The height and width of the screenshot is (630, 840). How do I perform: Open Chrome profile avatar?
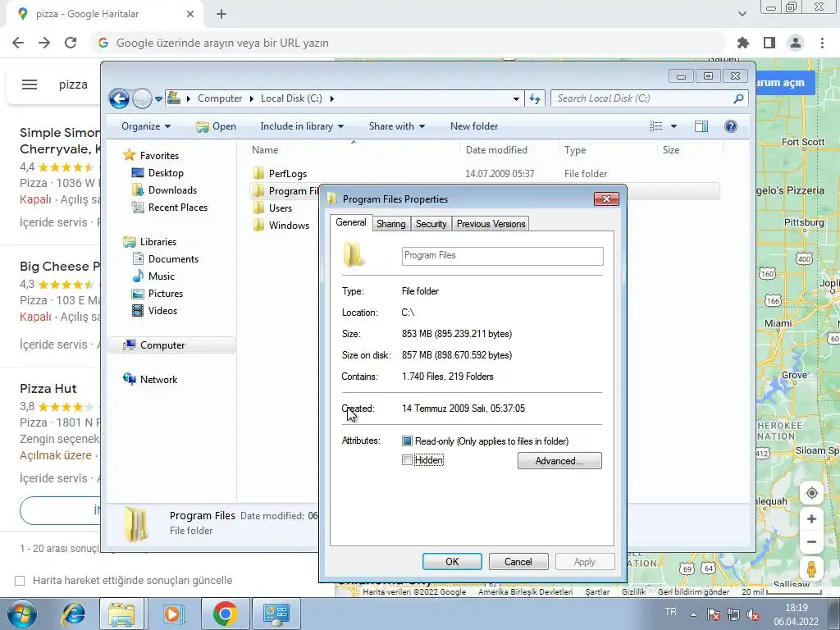coord(796,43)
